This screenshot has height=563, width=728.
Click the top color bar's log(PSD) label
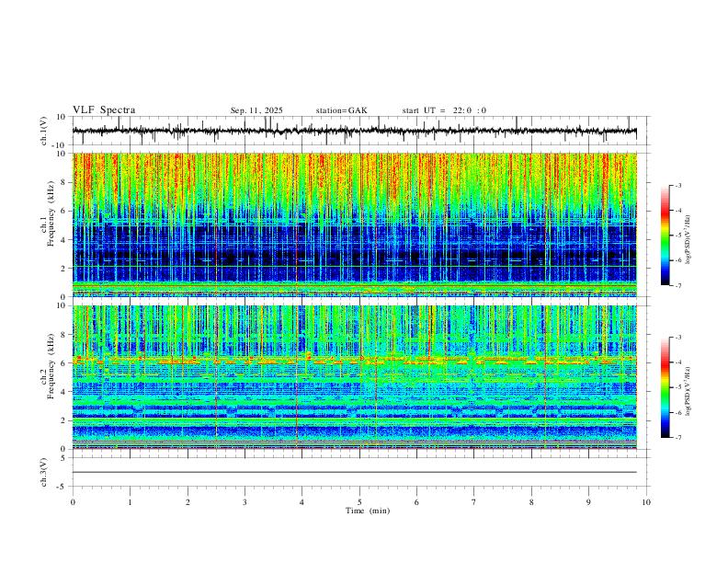(x=688, y=239)
